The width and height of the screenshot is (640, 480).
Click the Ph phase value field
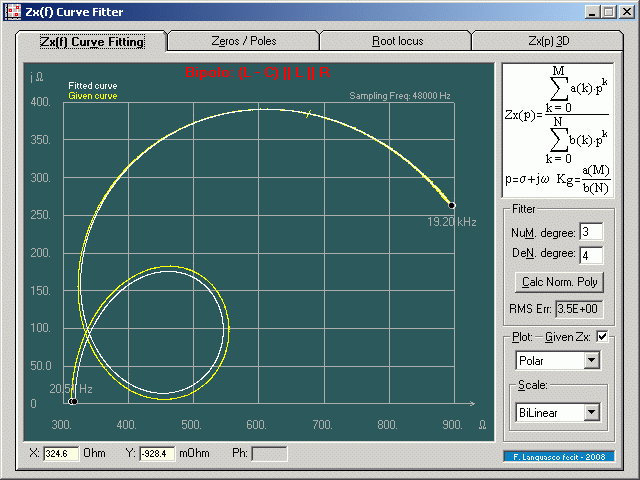click(269, 453)
